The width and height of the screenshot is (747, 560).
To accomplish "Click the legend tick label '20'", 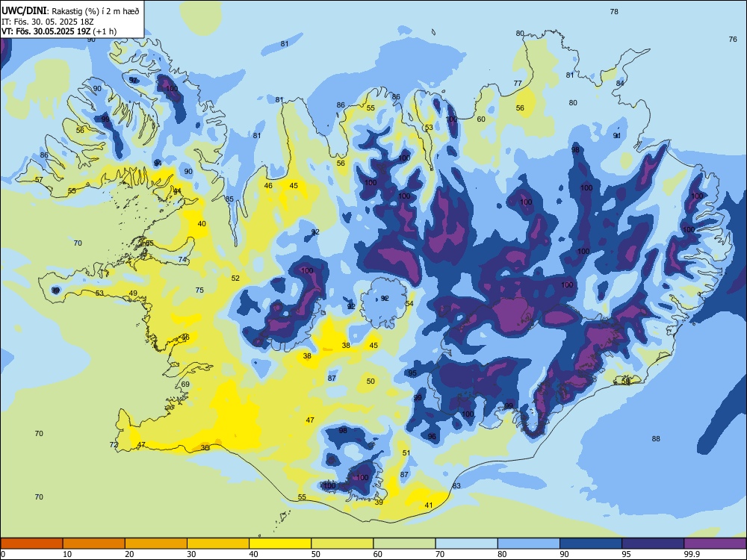I will [129, 554].
